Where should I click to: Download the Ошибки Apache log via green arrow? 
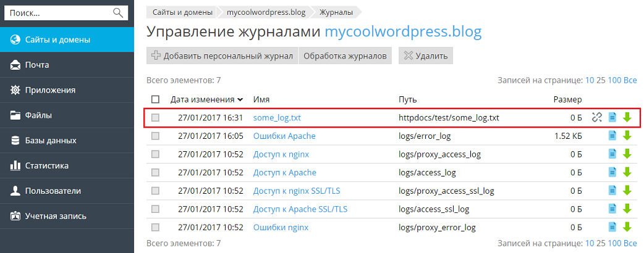point(627,136)
